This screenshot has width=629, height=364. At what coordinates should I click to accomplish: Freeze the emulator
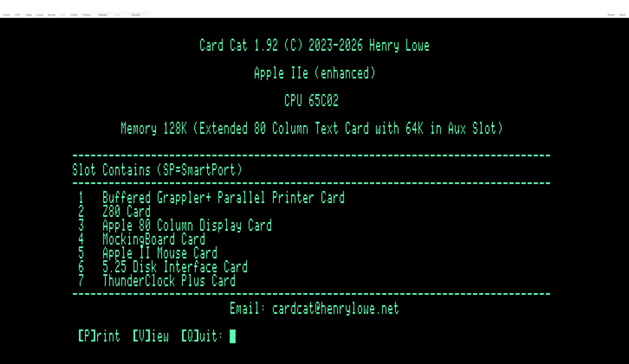click(86, 15)
